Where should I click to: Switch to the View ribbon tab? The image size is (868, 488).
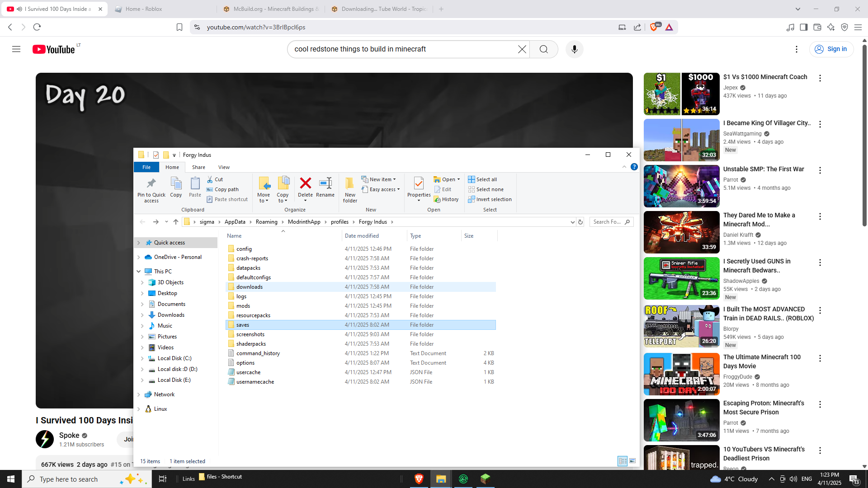[x=224, y=167]
